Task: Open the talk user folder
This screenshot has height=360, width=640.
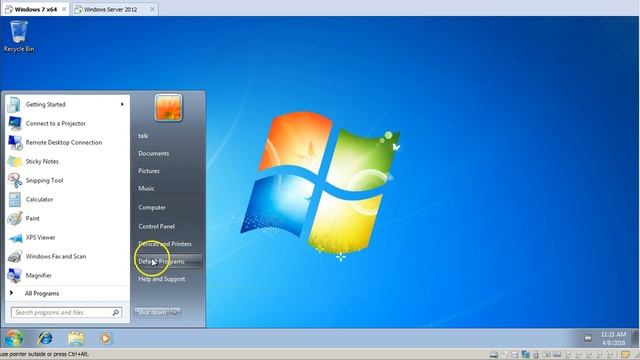Action: pos(143,136)
